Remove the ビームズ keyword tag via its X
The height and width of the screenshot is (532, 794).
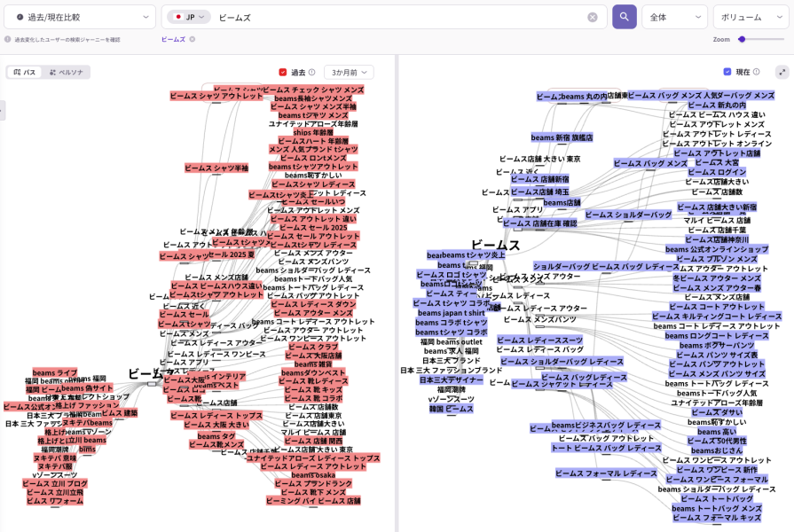193,39
